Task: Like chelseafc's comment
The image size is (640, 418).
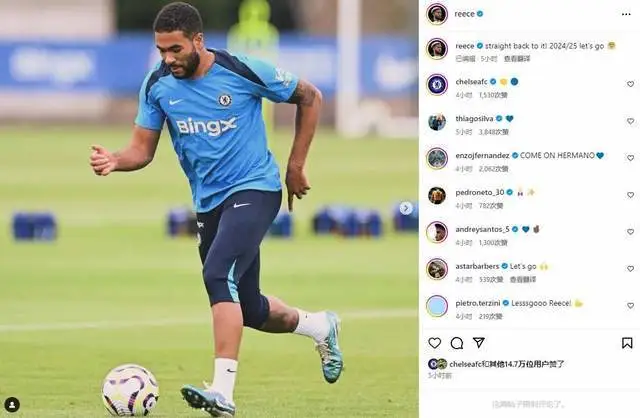Action: click(x=630, y=84)
